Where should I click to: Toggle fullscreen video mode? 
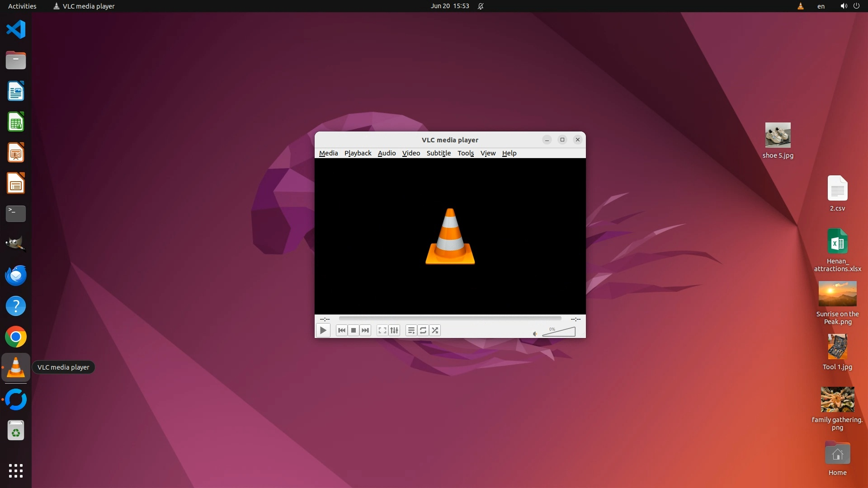tap(382, 330)
